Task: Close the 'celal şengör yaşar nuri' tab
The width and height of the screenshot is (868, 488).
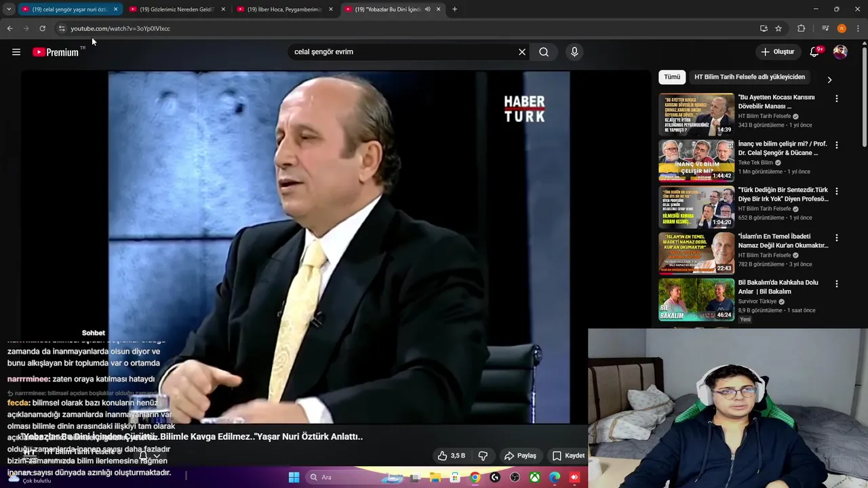Action: pos(115,9)
